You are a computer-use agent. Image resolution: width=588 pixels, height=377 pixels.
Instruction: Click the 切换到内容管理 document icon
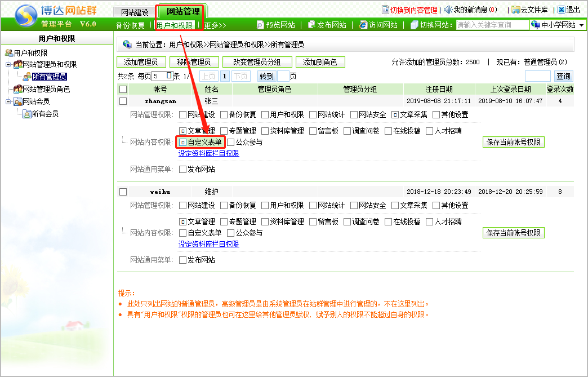(x=385, y=10)
